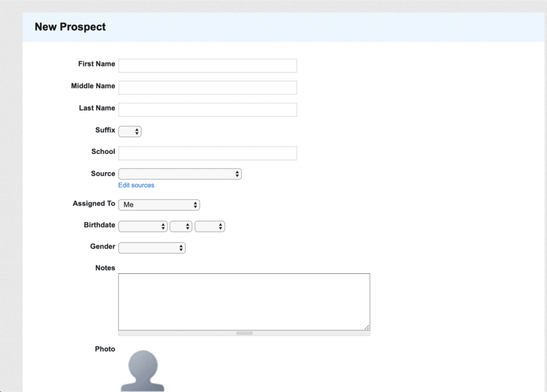This screenshot has height=392, width=547.
Task: Open the Assigned To dropdown showing Me
Action: point(159,205)
